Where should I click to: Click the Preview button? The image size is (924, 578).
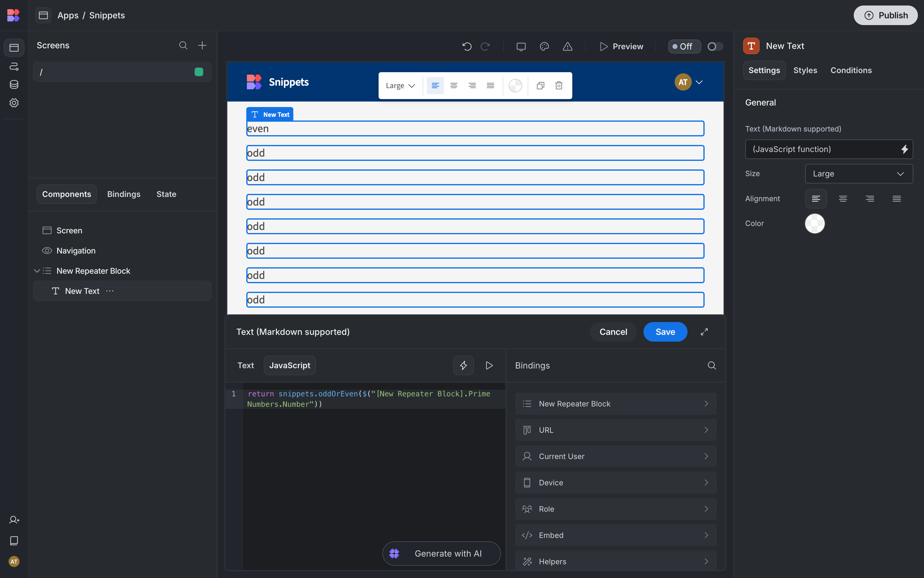(x=621, y=46)
